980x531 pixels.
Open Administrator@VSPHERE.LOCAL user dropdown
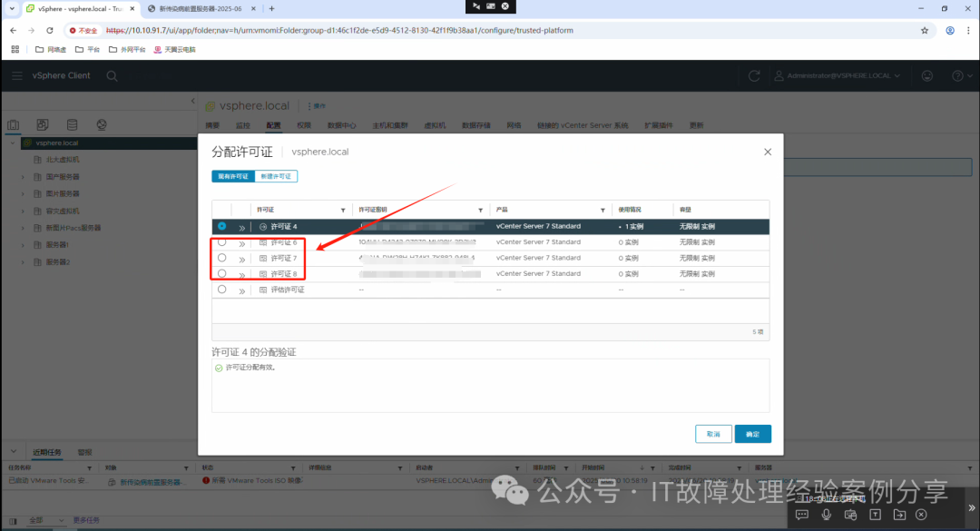tap(838, 75)
